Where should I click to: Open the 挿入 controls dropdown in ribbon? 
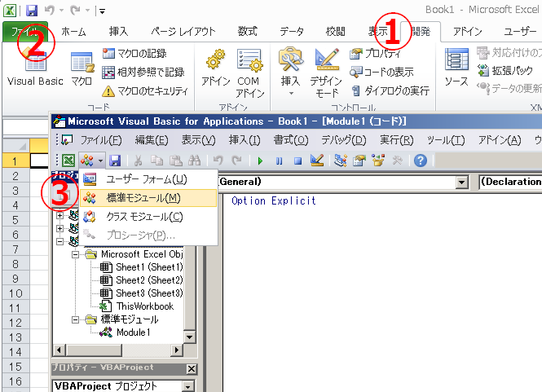(x=291, y=72)
